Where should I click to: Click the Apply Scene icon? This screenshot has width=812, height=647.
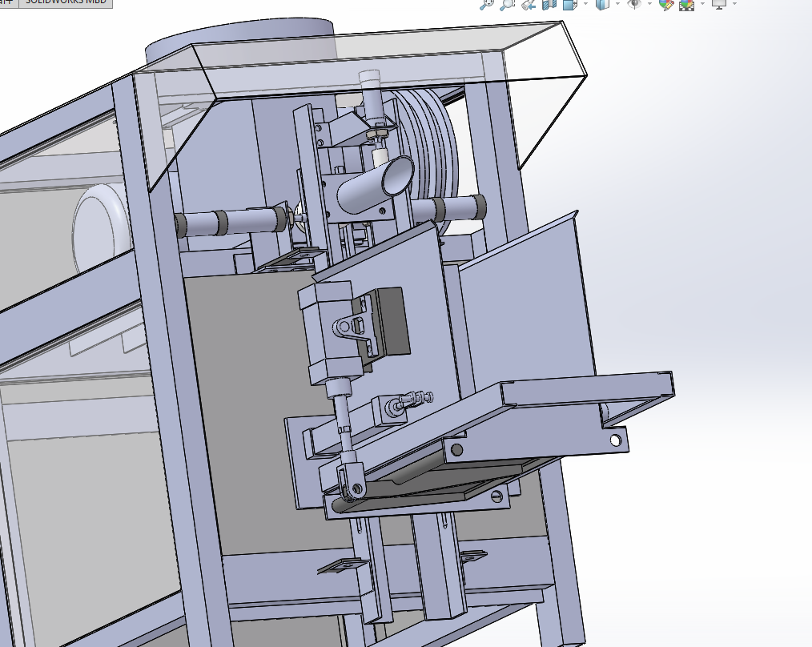pyautogui.click(x=686, y=5)
